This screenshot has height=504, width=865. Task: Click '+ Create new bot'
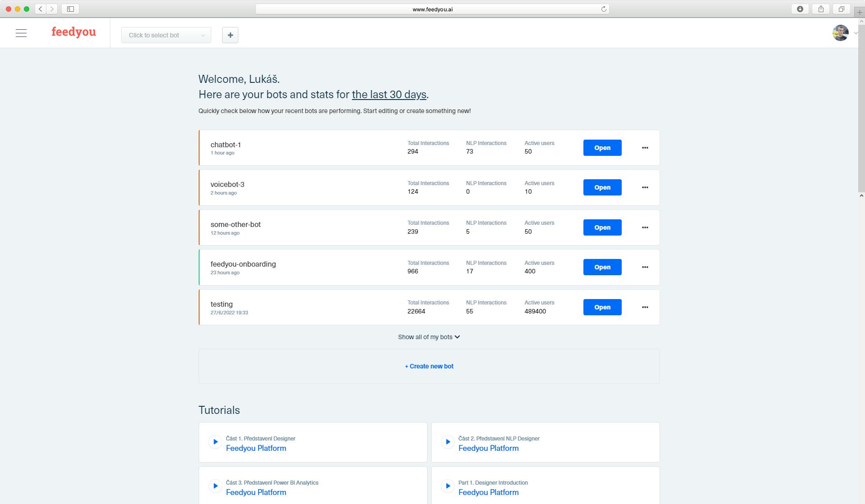pyautogui.click(x=428, y=366)
